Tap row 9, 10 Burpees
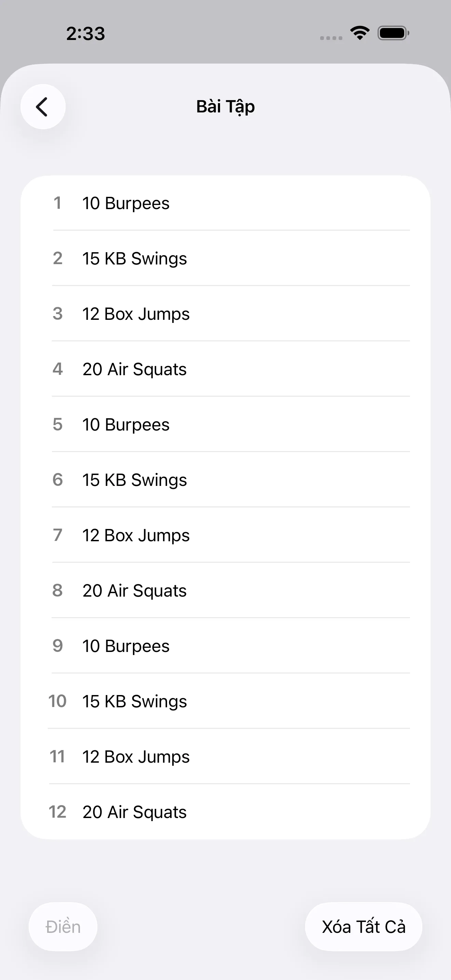Image resolution: width=451 pixels, height=980 pixels. click(225, 646)
